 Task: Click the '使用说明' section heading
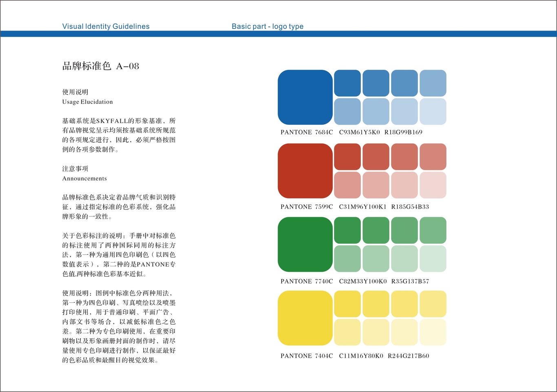(75, 92)
